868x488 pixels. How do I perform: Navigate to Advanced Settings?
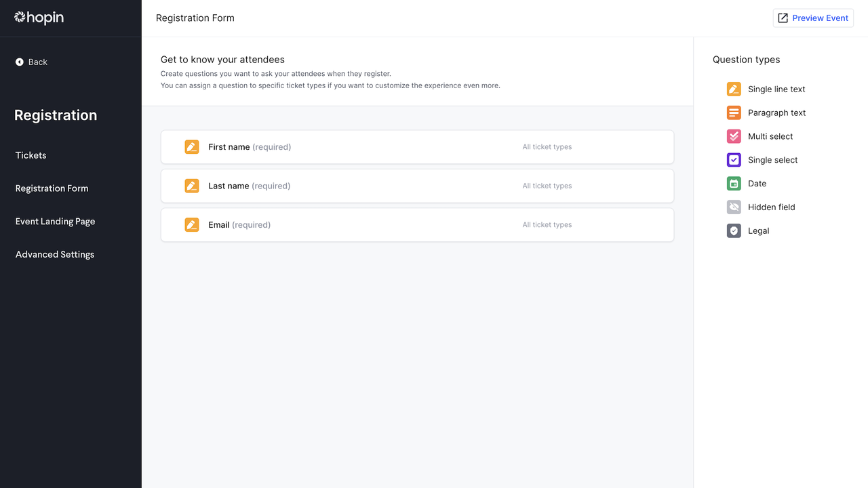[x=55, y=255]
